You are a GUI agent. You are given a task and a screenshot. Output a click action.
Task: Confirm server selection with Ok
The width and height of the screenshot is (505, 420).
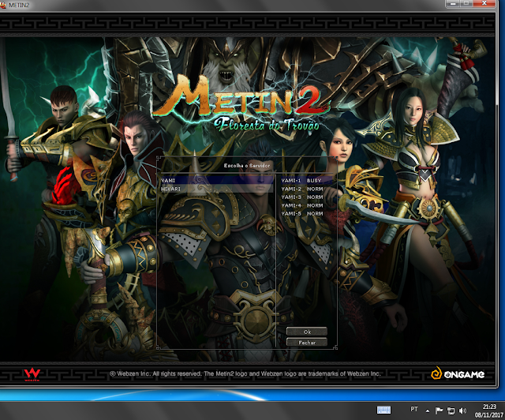307,332
